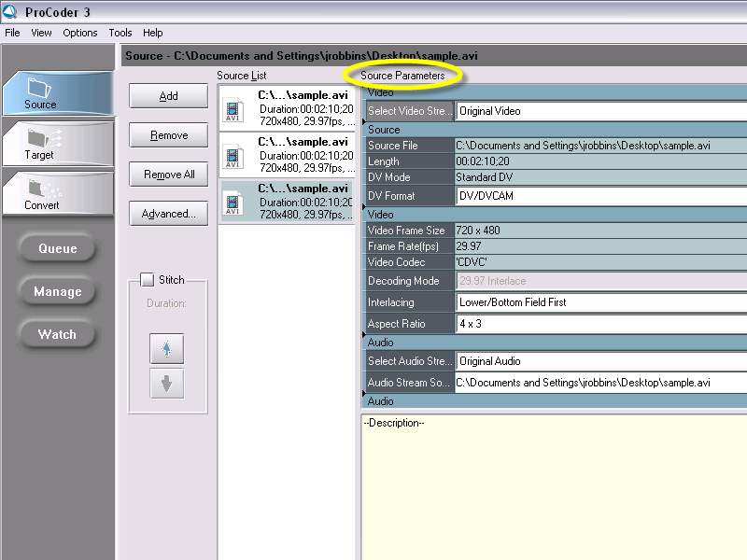Click the DV Mode value Standard DV
747x560 pixels.
601,177
